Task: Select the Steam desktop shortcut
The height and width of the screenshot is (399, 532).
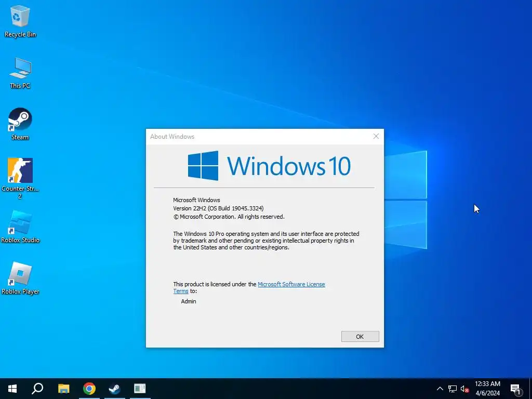Action: tap(20, 124)
